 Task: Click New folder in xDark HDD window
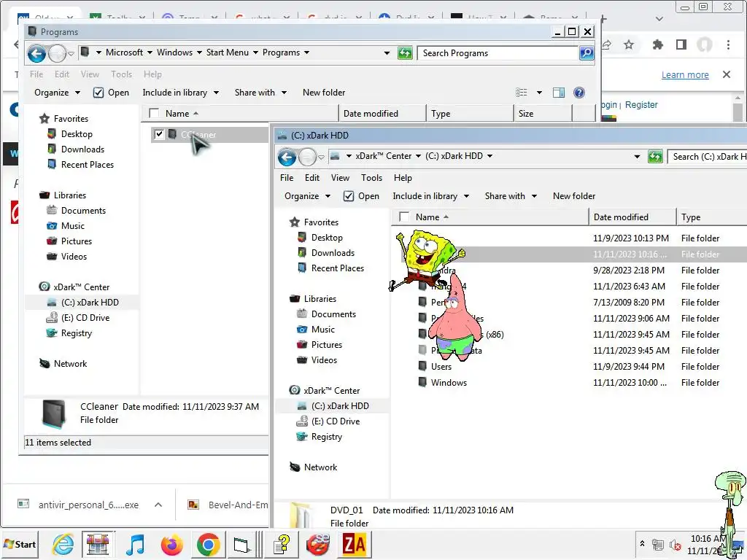574,196
